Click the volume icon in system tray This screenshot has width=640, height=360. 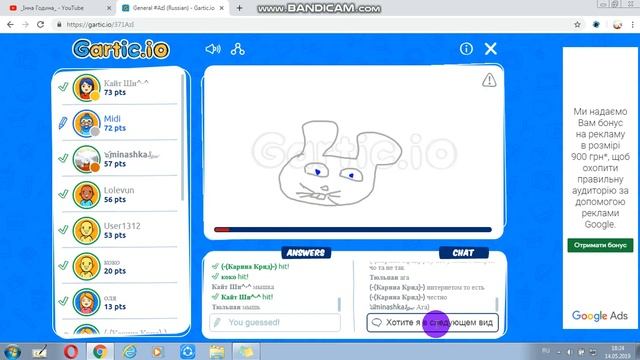click(x=569, y=352)
